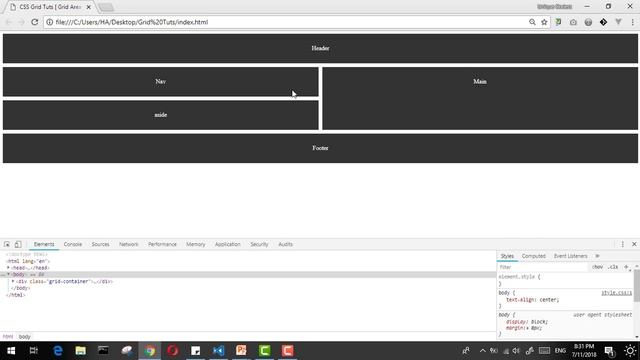The width and height of the screenshot is (640, 360).
Task: Click the aside grid block on page
Action: 160,115
